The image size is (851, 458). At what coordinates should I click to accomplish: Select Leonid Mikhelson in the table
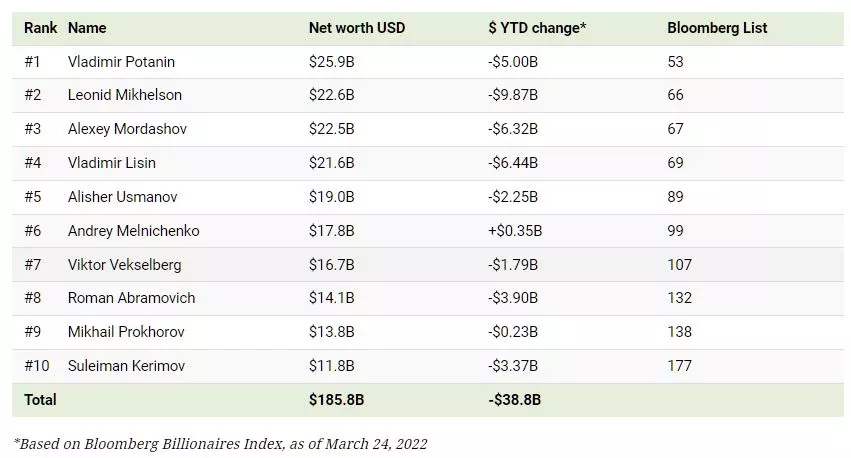click(125, 96)
